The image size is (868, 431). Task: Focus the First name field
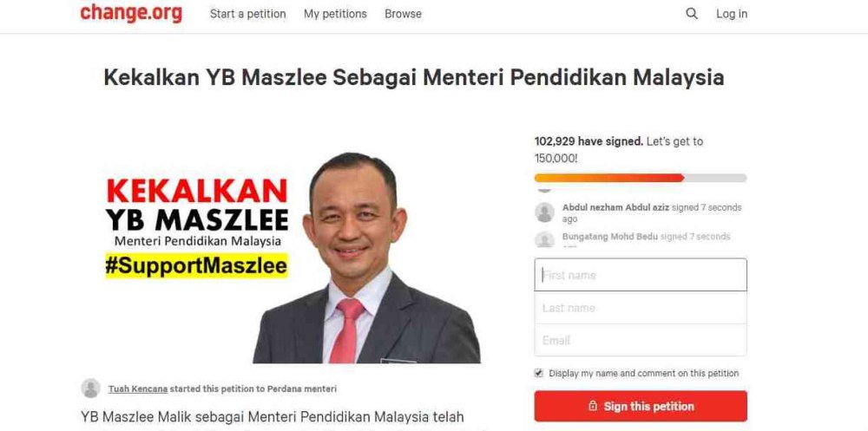point(641,275)
